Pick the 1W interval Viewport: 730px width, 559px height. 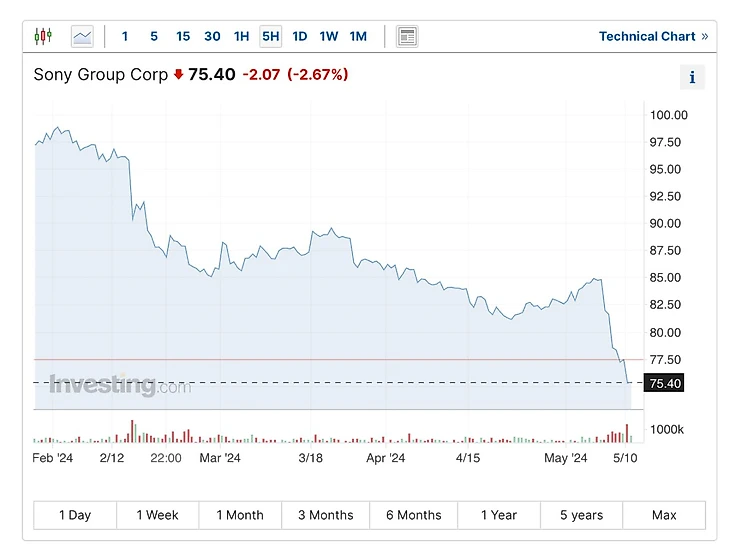pos(328,37)
